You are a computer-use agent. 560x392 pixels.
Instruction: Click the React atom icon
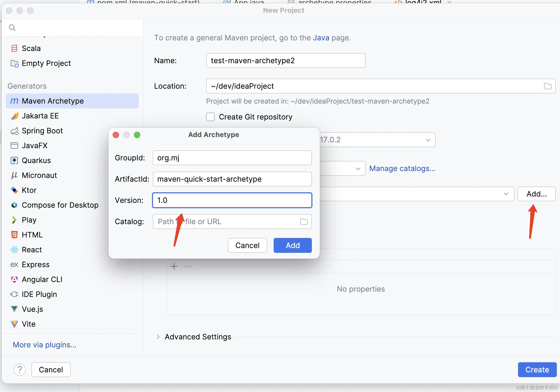pos(14,250)
